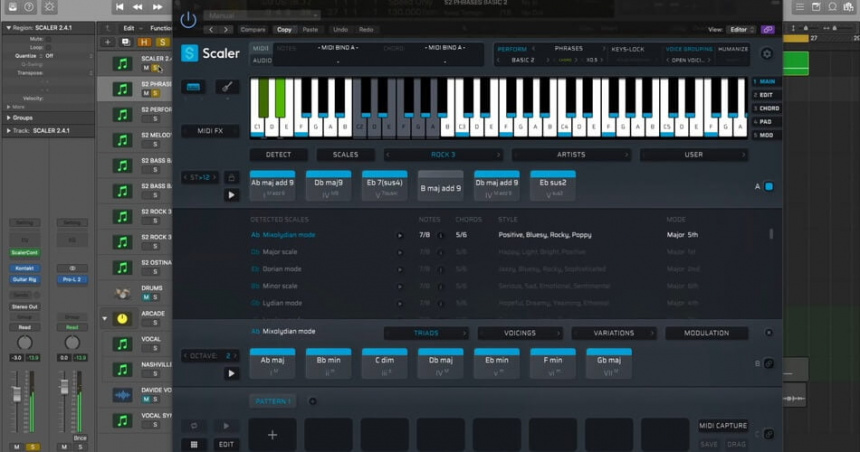Screen dimensions: 860x452
Task: Click the grid icon next to EDIT
Action: [194, 444]
